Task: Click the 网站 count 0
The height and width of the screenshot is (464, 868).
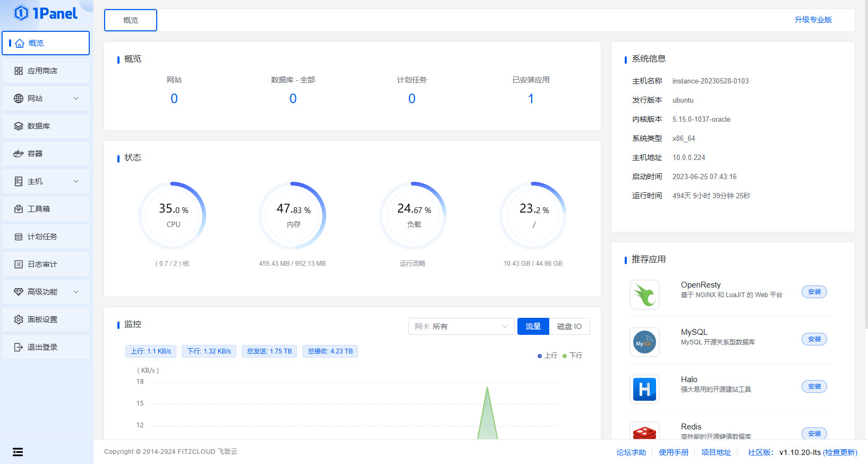Action: tap(174, 98)
